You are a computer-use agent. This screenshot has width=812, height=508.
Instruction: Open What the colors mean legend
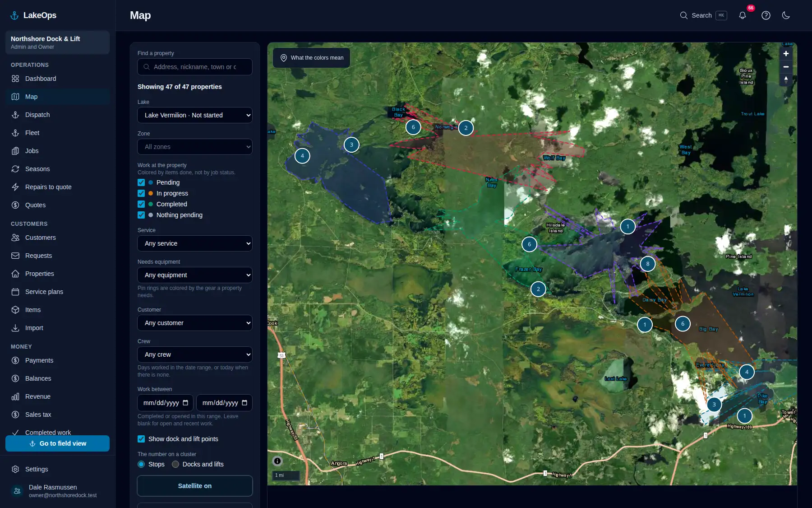(312, 58)
